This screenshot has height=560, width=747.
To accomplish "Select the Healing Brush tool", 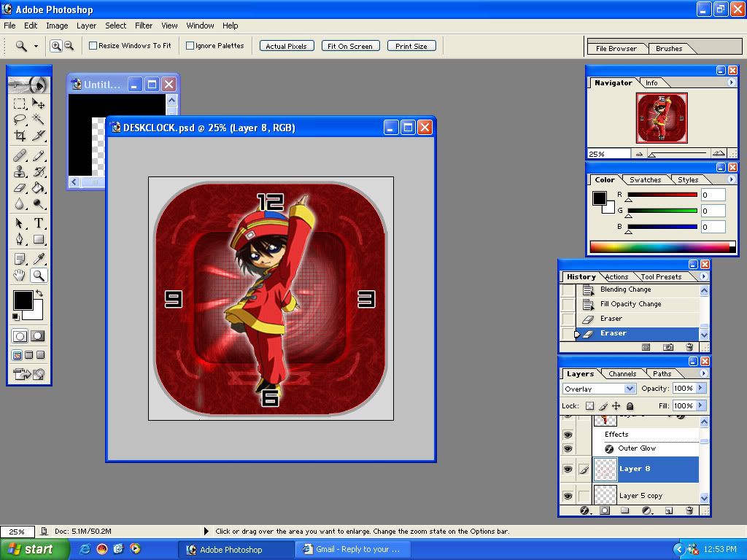I will [x=20, y=156].
